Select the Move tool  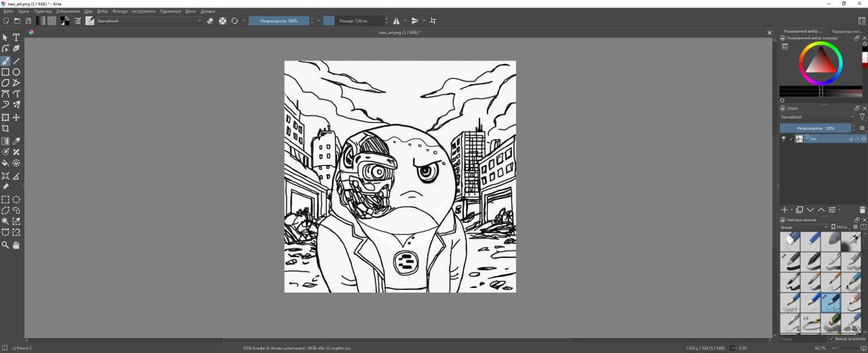[16, 117]
